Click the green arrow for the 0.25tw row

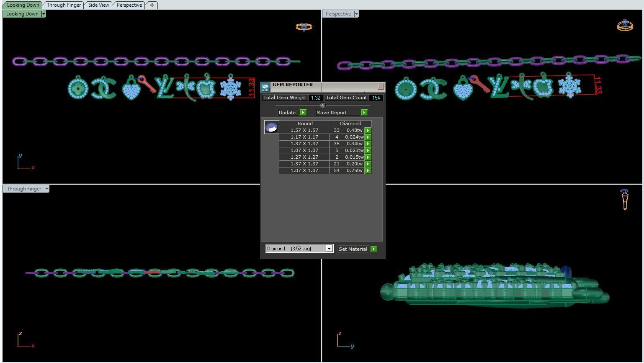point(368,170)
